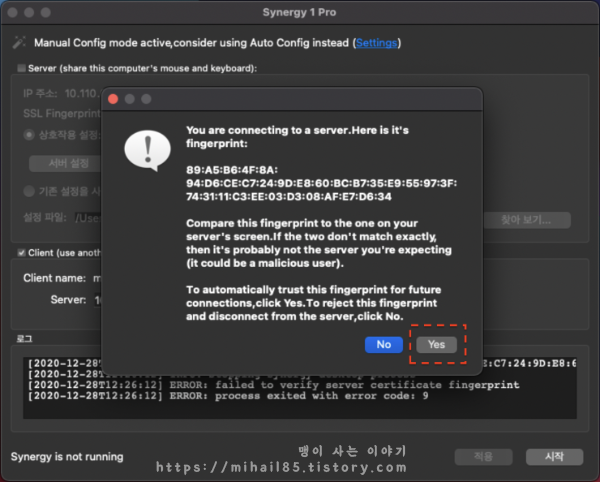Click the 적용 apply button
600x482 pixels.
[483, 456]
